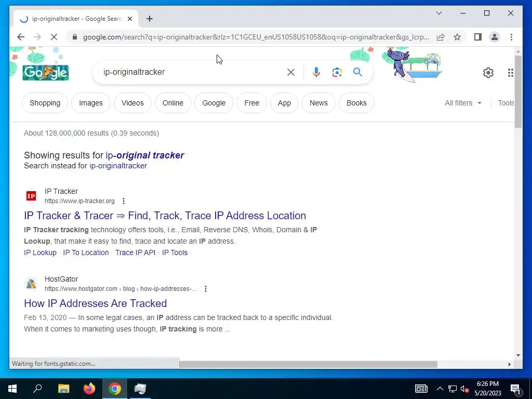
Task: Click the scroll down arrow
Action: (518, 355)
